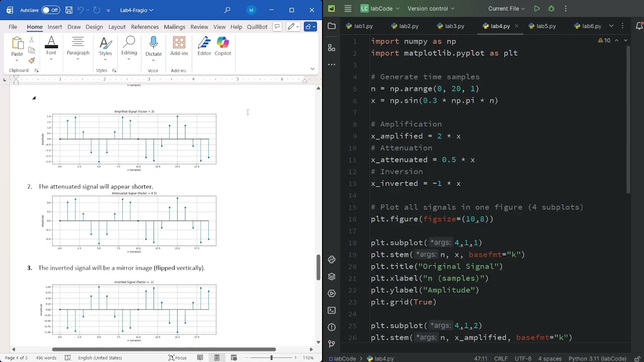Open the Share button in Word
Screen dimensions: 644x362
tap(310, 27)
